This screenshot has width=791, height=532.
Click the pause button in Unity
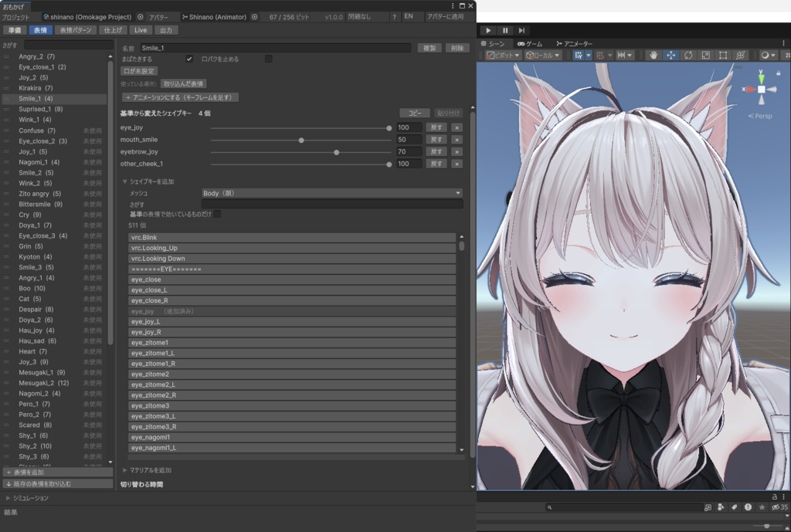point(505,30)
